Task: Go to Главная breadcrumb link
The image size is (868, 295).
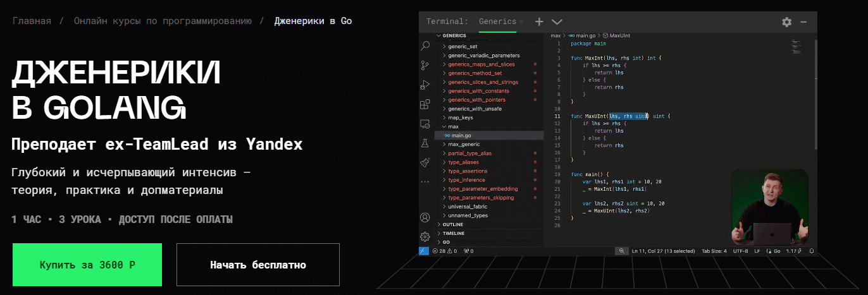Action: click(x=32, y=21)
